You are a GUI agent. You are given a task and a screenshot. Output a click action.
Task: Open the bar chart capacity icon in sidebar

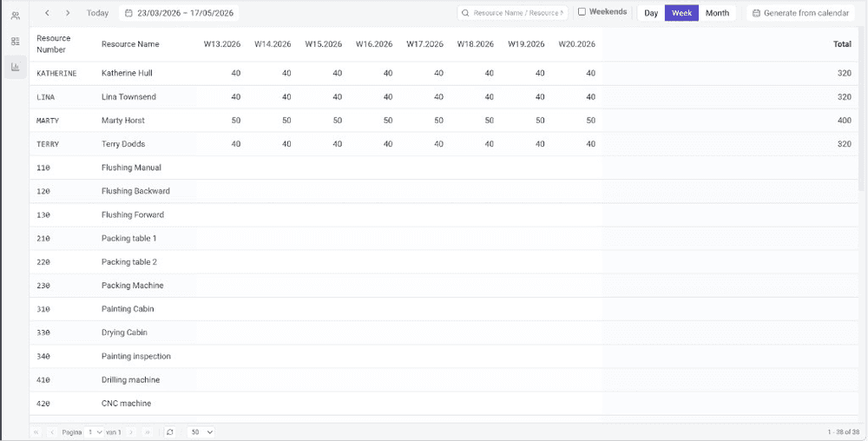point(15,67)
